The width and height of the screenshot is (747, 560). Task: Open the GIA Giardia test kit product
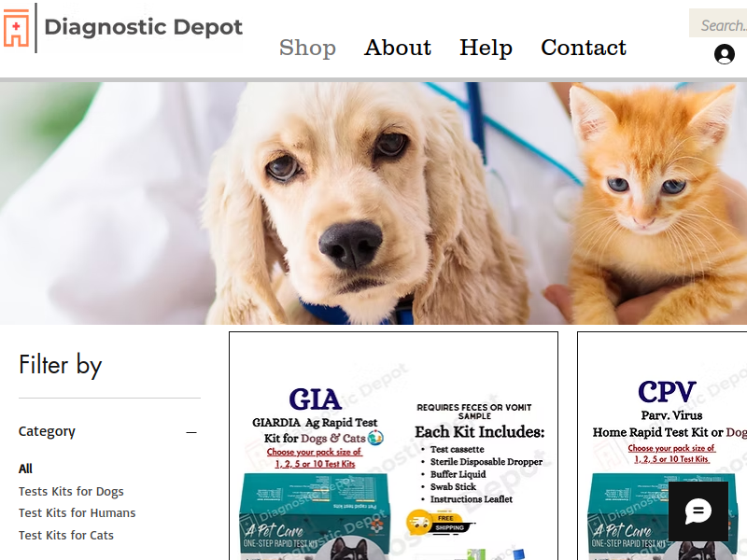click(x=393, y=446)
